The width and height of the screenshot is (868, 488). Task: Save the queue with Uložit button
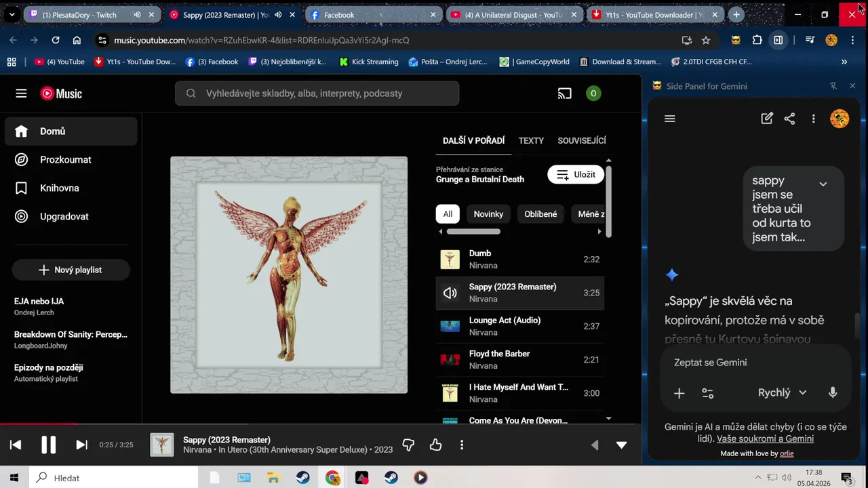[x=576, y=174]
